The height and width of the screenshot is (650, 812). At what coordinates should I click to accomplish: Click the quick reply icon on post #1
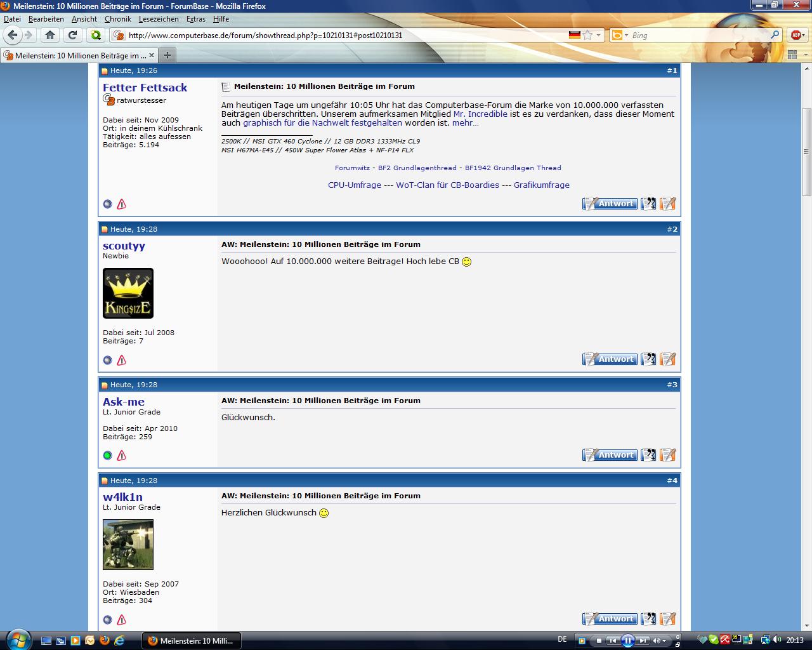(x=668, y=204)
